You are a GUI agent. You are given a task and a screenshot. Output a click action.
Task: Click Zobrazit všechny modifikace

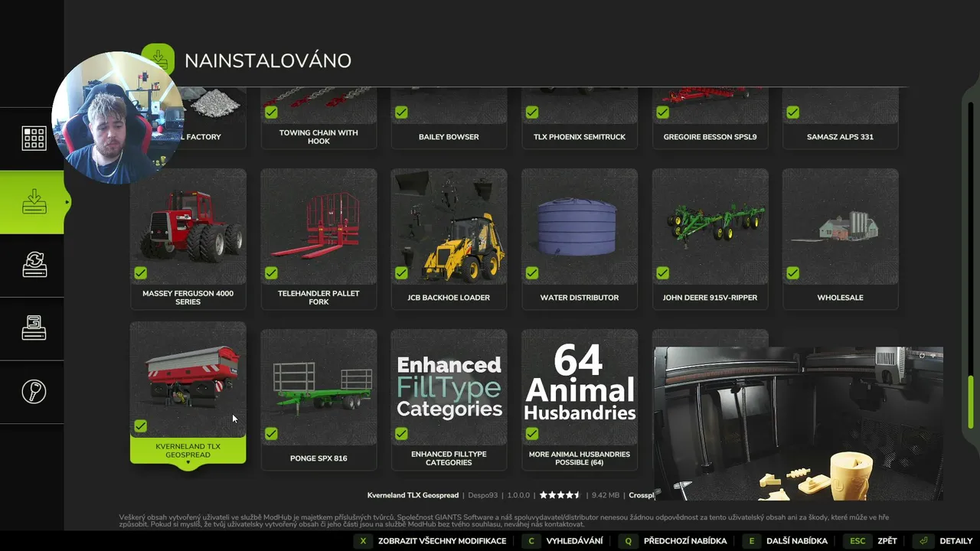tap(443, 541)
